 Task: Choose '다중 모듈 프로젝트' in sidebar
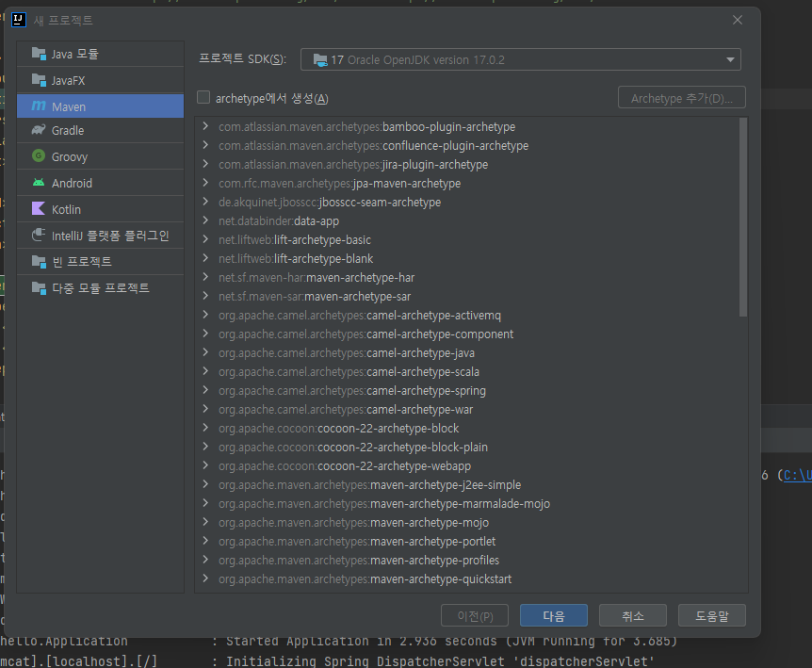point(100,288)
